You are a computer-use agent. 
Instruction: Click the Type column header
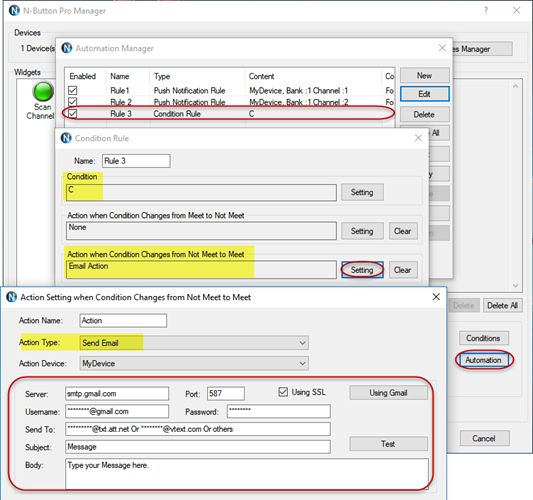(162, 76)
